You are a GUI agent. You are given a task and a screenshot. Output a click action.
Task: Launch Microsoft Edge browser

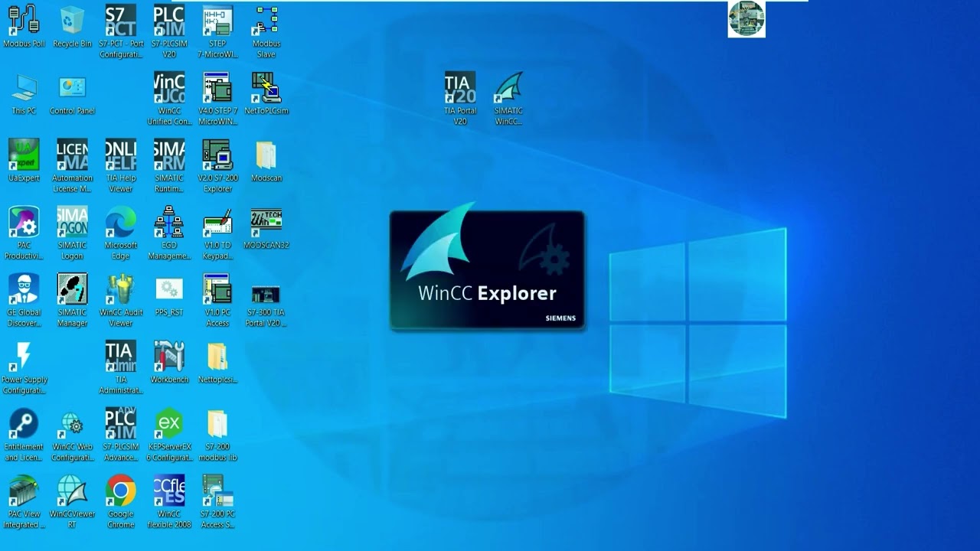121,233
